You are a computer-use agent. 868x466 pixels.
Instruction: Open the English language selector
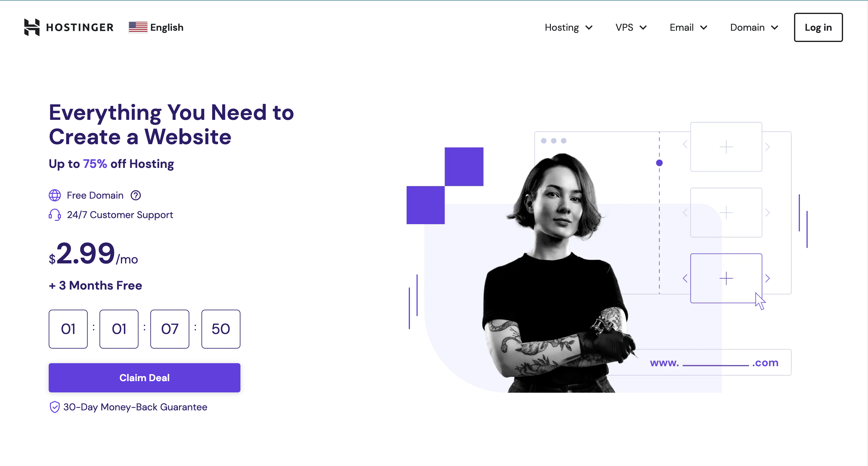(x=156, y=27)
